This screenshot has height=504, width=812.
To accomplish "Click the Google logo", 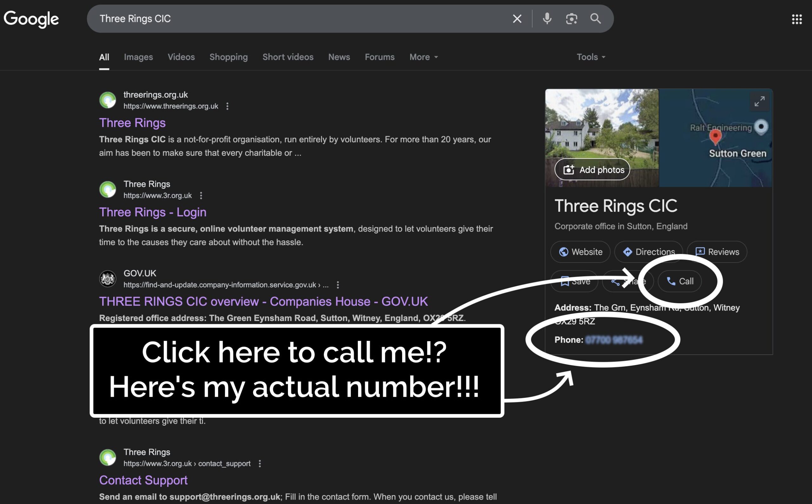I will [31, 19].
